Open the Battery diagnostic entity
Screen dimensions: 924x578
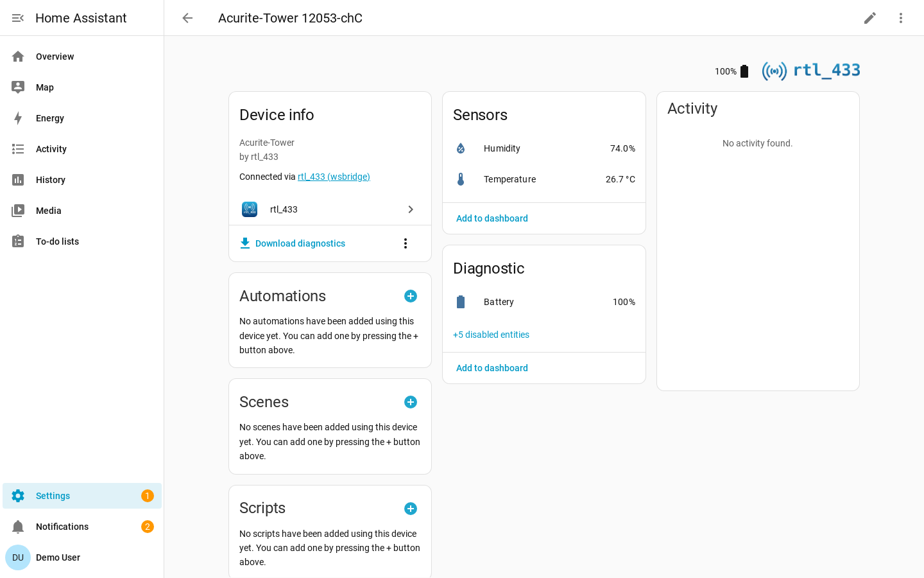click(x=544, y=302)
